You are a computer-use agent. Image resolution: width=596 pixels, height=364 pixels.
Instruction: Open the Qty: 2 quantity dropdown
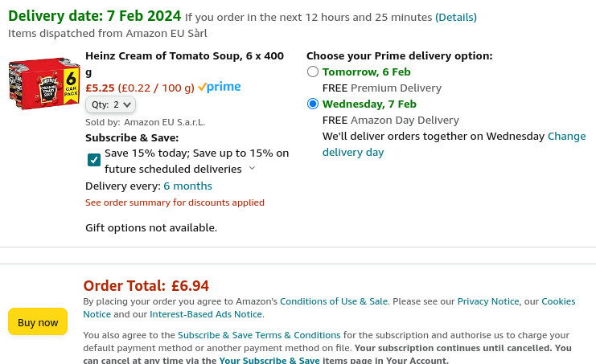point(111,104)
